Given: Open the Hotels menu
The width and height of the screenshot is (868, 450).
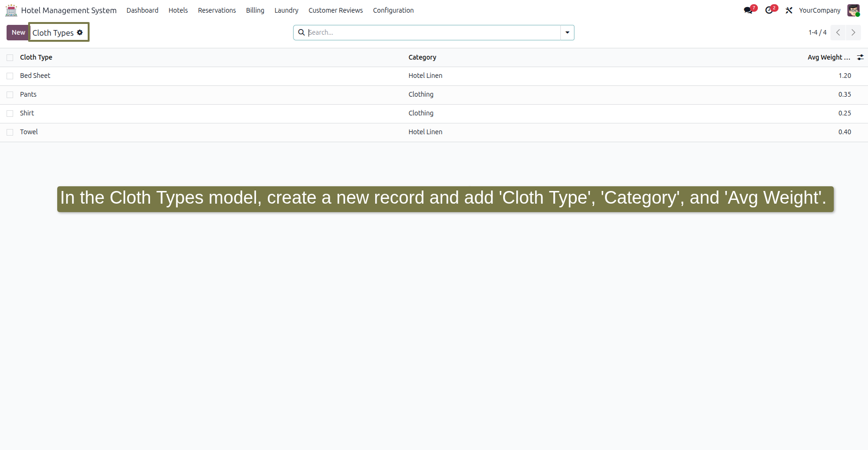Looking at the screenshot, I should pyautogui.click(x=178, y=10).
